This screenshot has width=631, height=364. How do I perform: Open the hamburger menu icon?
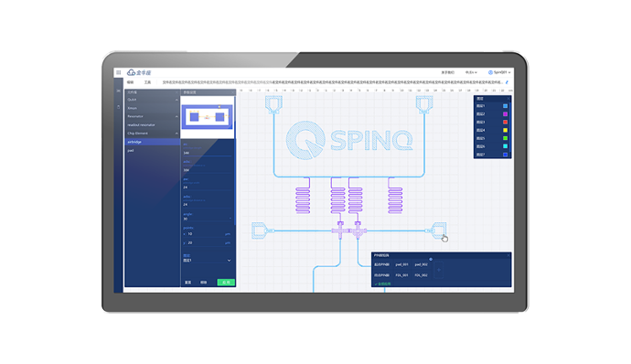tap(118, 72)
